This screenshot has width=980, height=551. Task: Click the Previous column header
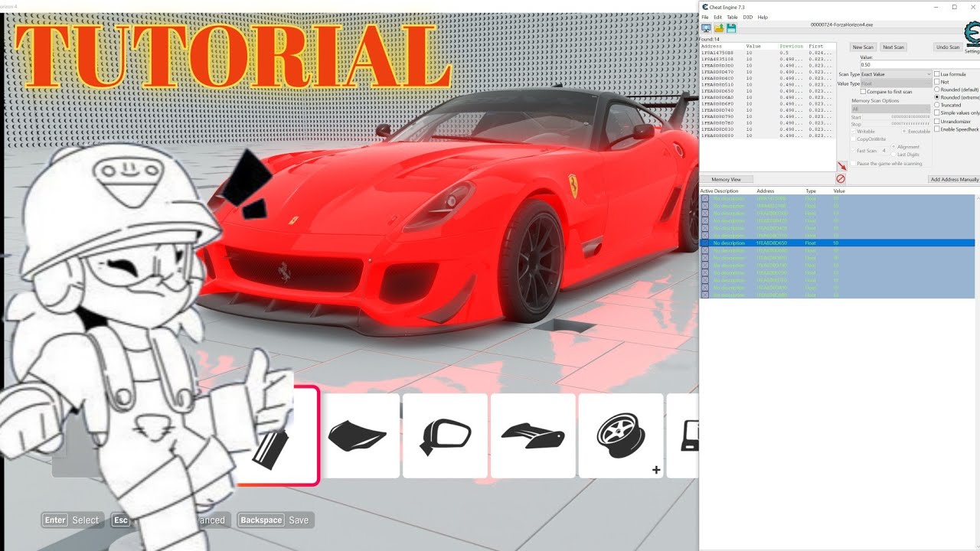pyautogui.click(x=791, y=46)
